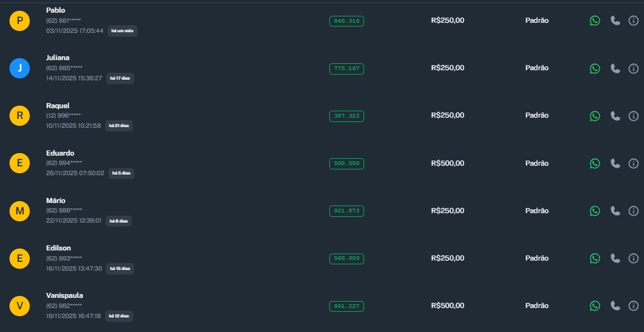Show info details for Edilson

coord(633,258)
